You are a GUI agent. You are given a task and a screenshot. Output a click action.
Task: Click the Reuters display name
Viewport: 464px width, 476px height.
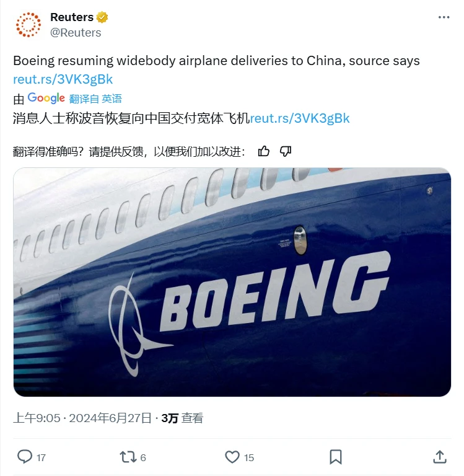click(x=72, y=17)
